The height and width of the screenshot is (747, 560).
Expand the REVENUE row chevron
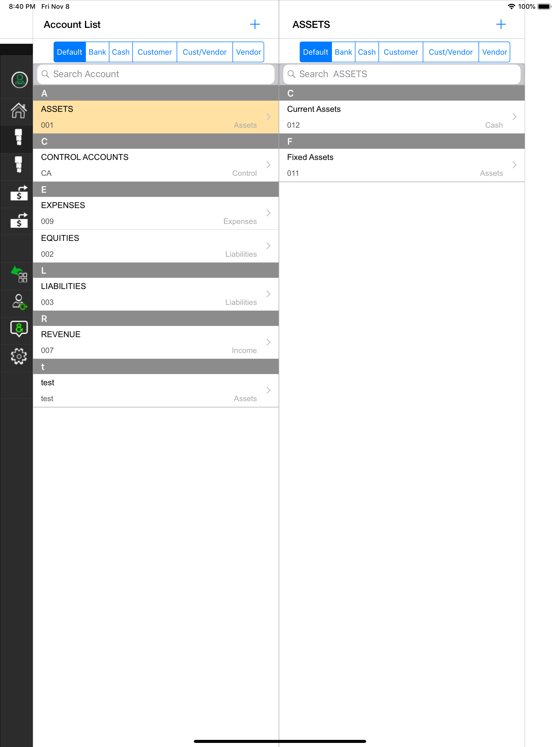click(269, 342)
